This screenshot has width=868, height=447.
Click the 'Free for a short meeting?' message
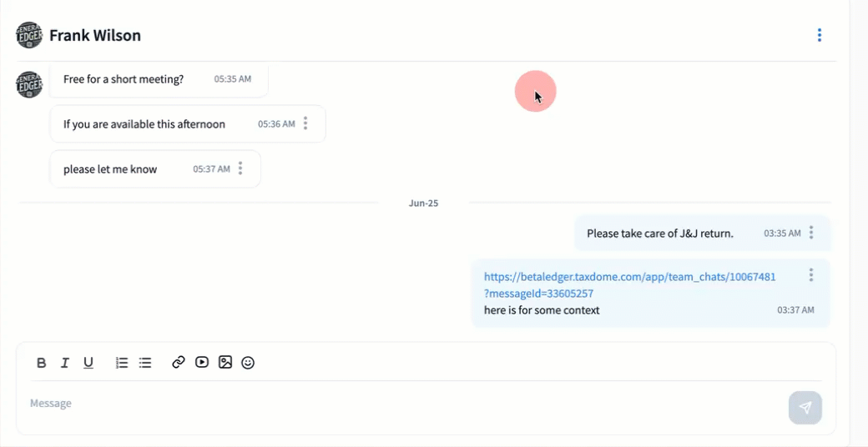[124, 79]
